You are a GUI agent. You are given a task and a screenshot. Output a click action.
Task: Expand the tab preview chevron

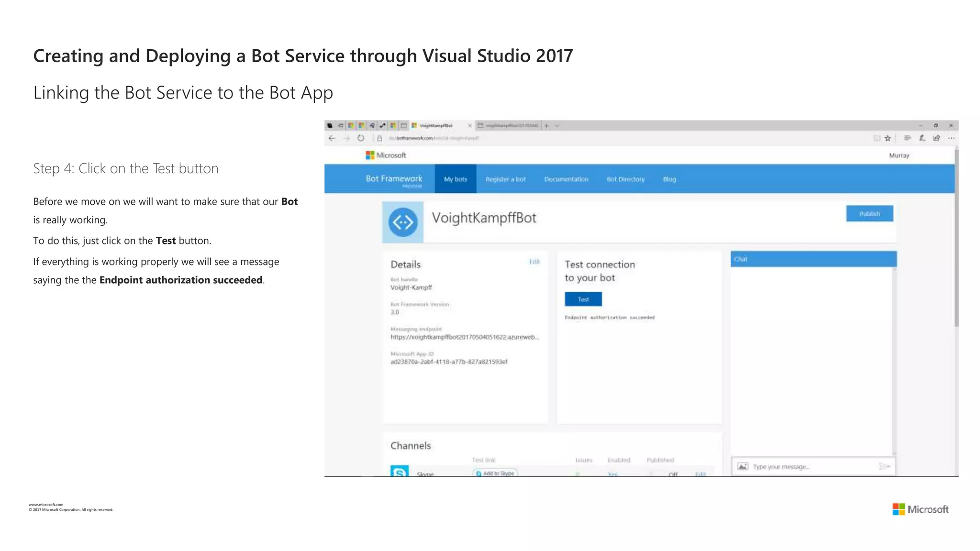click(x=557, y=126)
